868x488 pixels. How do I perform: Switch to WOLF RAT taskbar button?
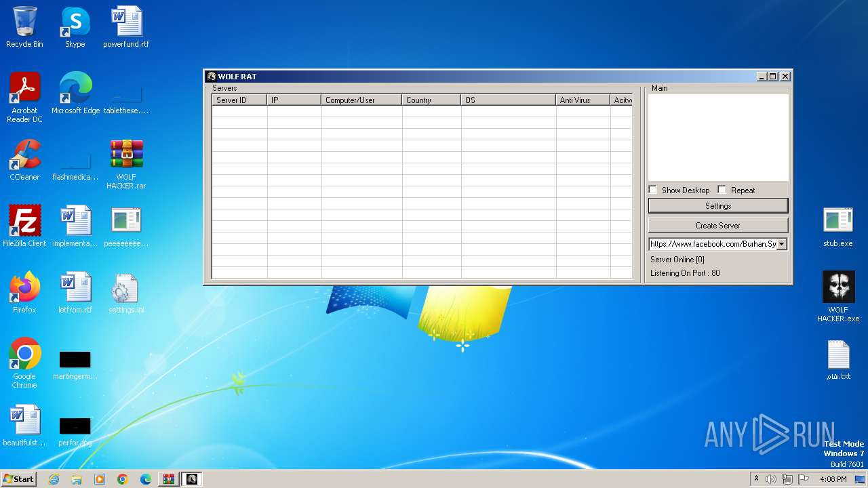pyautogui.click(x=192, y=479)
